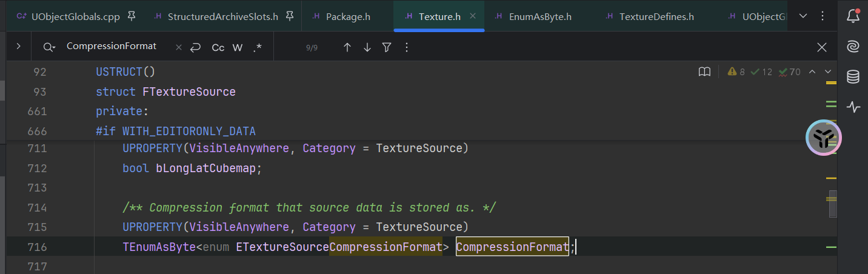The height and width of the screenshot is (274, 868).
Task: Open the AI Assistant spiral icon
Action: pyautogui.click(x=853, y=47)
